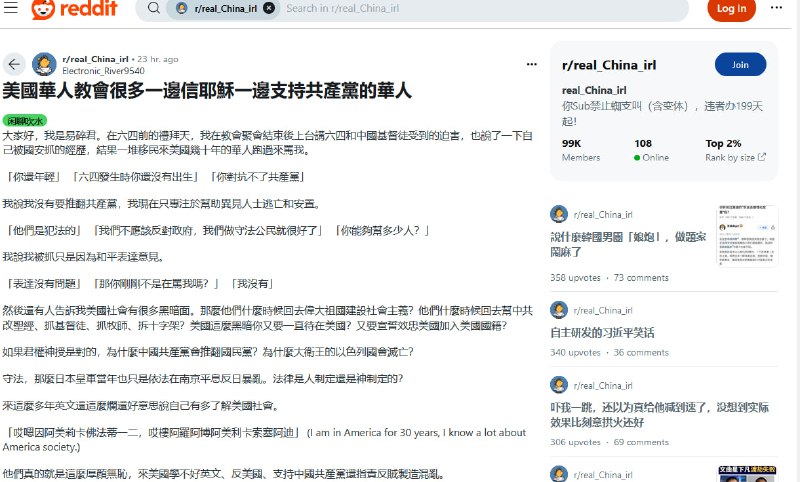Click the Rank by size external-link icon
Viewport: 800px width, 482px height.
[x=762, y=157]
